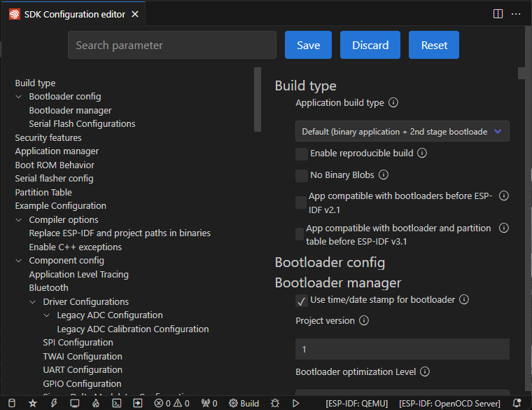The height and width of the screenshot is (410, 532).
Task: Show info for Application build type
Action: tap(393, 102)
